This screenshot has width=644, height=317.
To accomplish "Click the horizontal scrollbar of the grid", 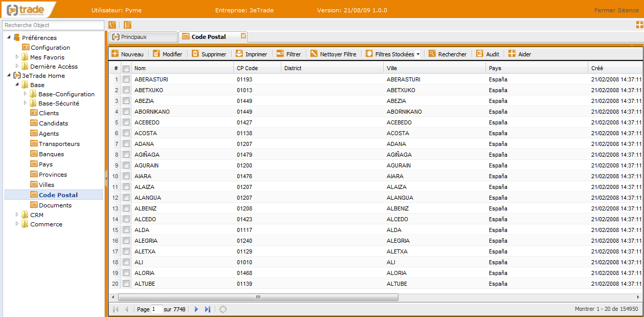I will [x=258, y=297].
